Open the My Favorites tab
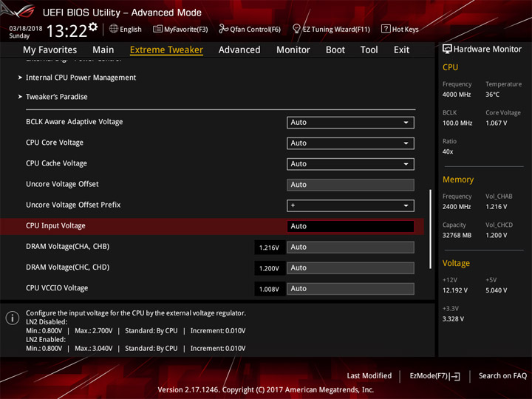 point(50,50)
